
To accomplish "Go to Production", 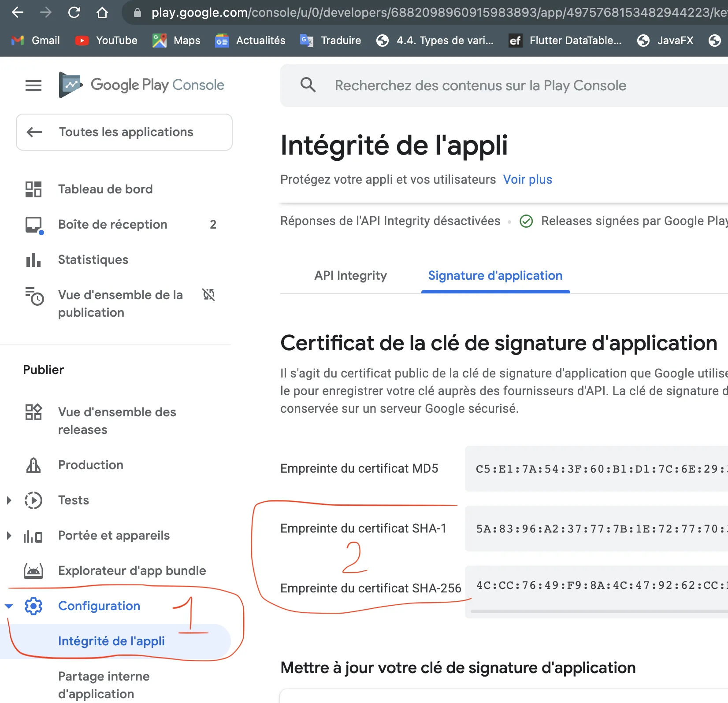I will click(x=91, y=465).
